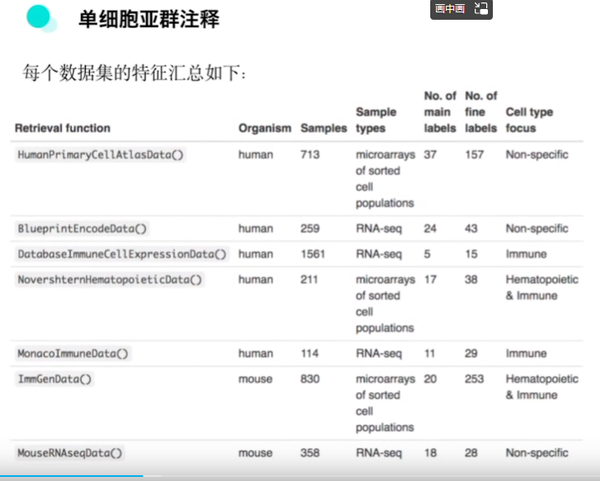The width and height of the screenshot is (600, 481).
Task: Click the fine labels value 38
Action: tap(471, 279)
